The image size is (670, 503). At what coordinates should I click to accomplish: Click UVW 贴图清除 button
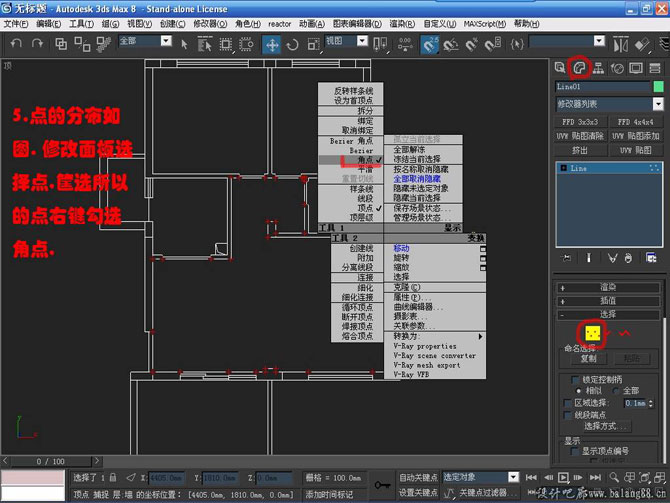(x=580, y=136)
